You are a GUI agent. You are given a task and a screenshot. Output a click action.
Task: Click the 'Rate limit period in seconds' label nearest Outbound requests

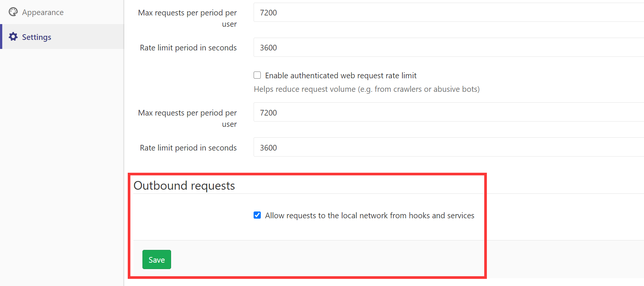188,148
